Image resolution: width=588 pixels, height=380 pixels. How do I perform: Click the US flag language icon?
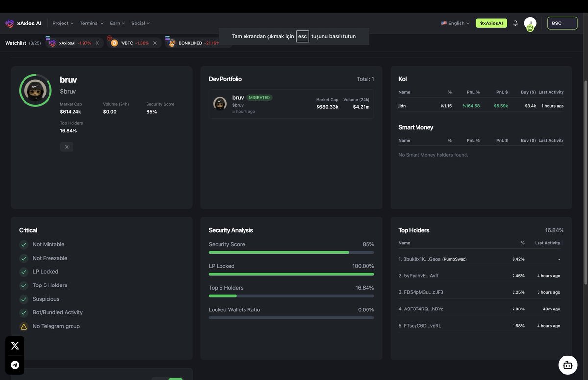click(444, 23)
